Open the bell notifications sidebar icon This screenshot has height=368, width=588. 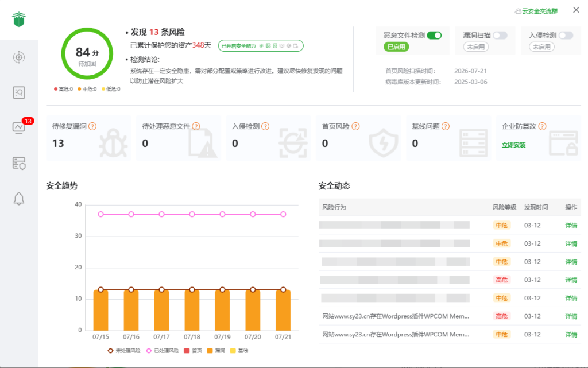(x=19, y=199)
